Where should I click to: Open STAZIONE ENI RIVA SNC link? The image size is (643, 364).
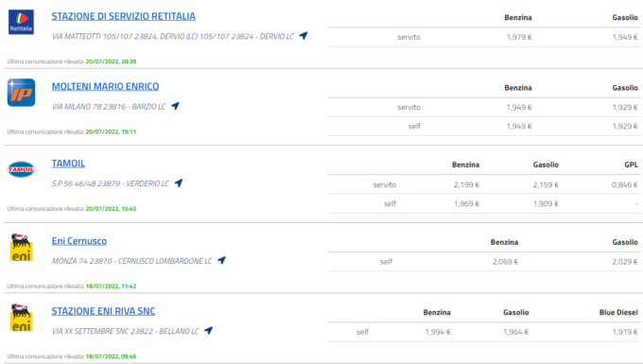pos(103,311)
